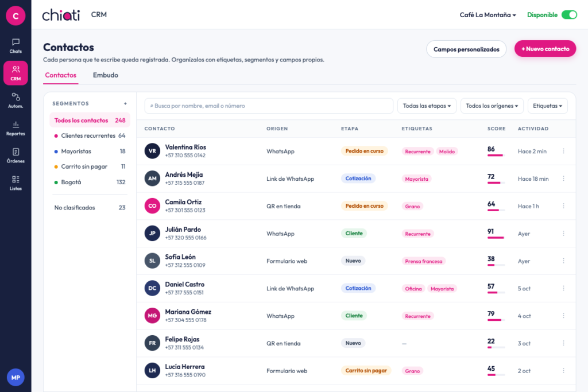Toggle the Disponible availability switch

(569, 15)
